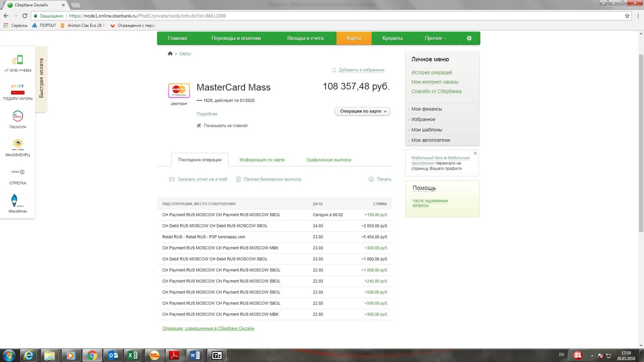Image resolution: width=644 pixels, height=362 pixels.
Task: Open the phone quick payment +7 (910) icon
Action: (18, 60)
